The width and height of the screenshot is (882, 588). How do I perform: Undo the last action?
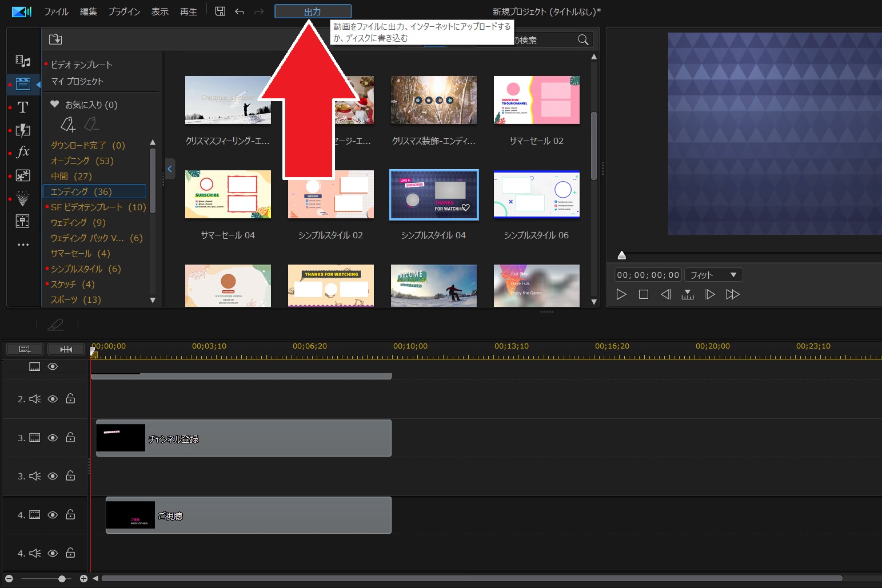tap(240, 11)
